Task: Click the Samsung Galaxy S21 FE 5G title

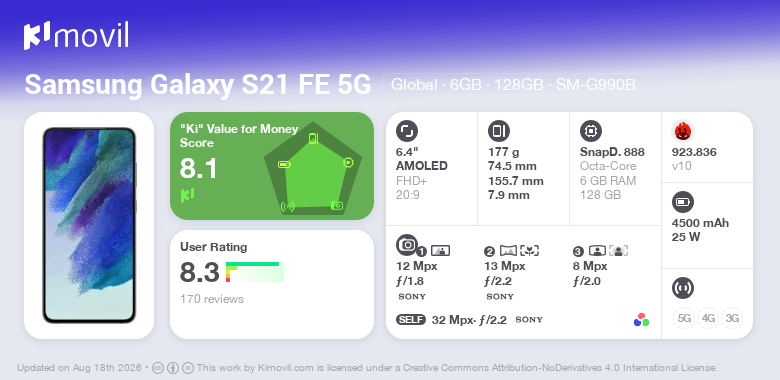Action: (198, 85)
